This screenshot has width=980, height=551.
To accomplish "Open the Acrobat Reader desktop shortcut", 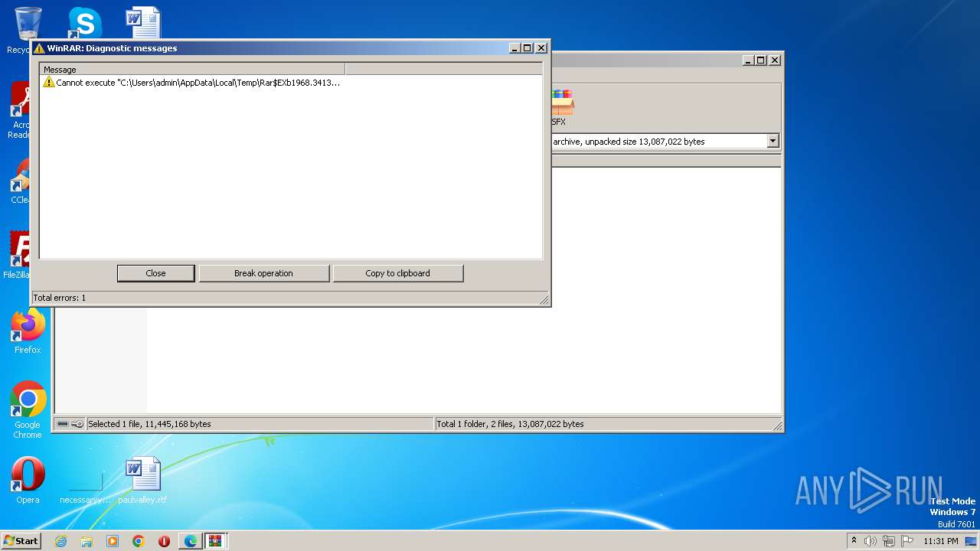I will [x=21, y=111].
